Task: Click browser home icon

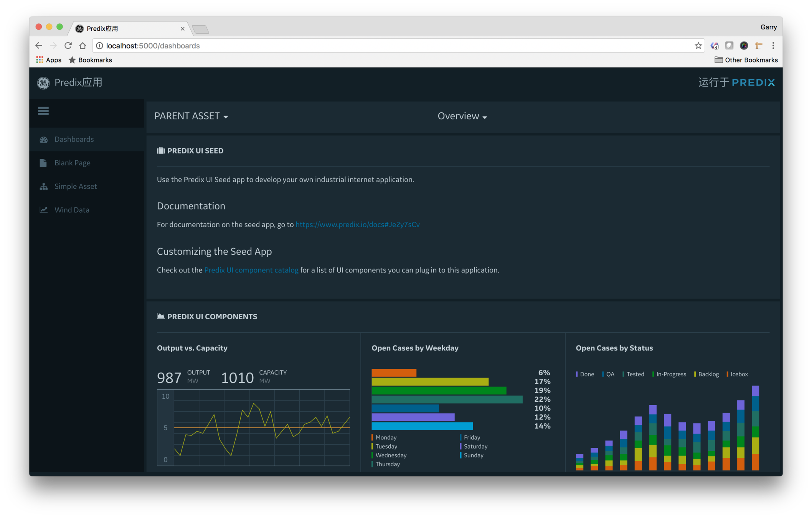Action: click(83, 46)
